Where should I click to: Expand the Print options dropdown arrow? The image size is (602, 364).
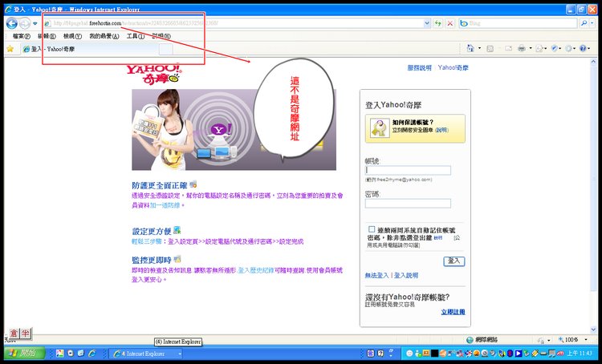click(531, 48)
